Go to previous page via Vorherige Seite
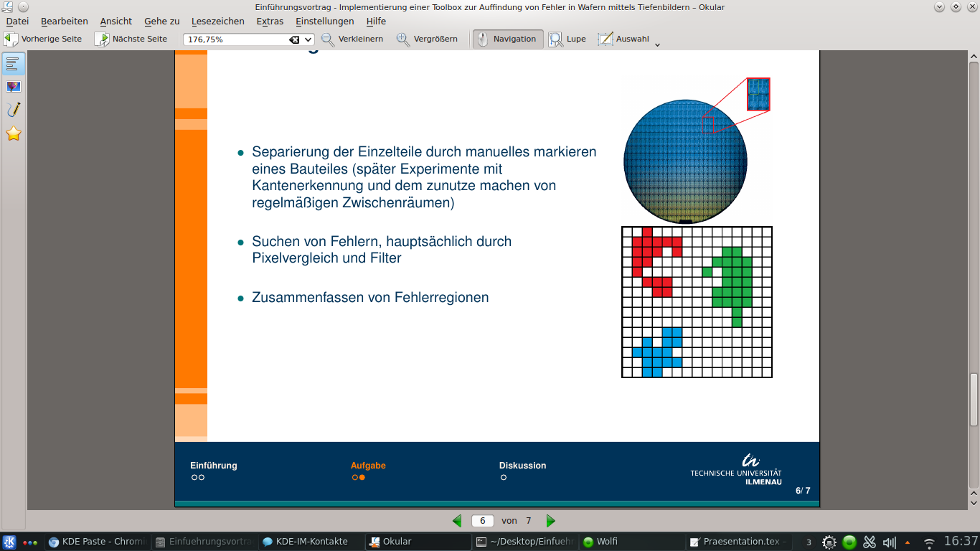Image resolution: width=980 pixels, height=551 pixels. [43, 39]
